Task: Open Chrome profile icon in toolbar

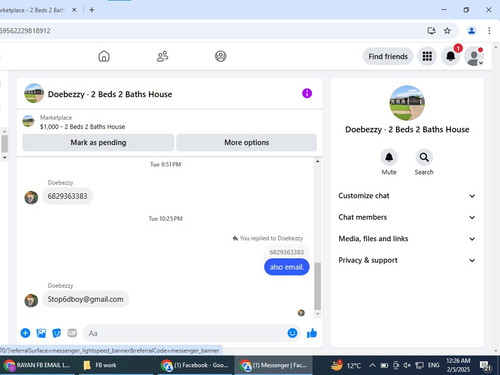Action: [x=471, y=31]
